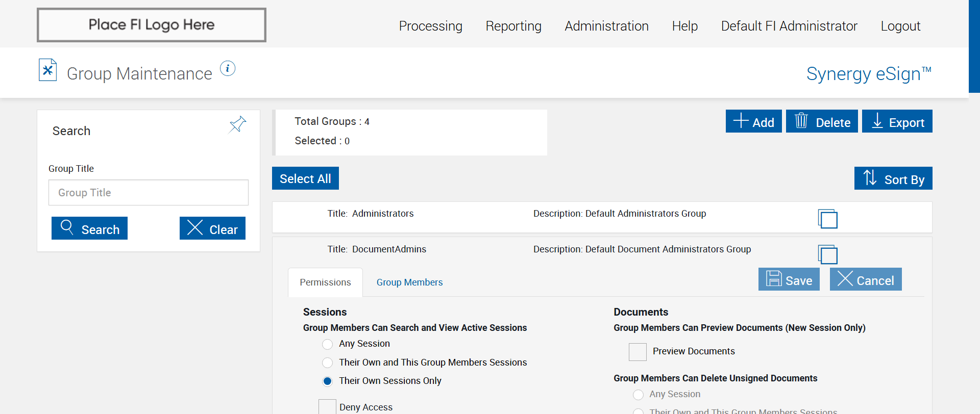Image resolution: width=980 pixels, height=414 pixels.
Task: Open the Reporting menu
Action: [x=513, y=26]
